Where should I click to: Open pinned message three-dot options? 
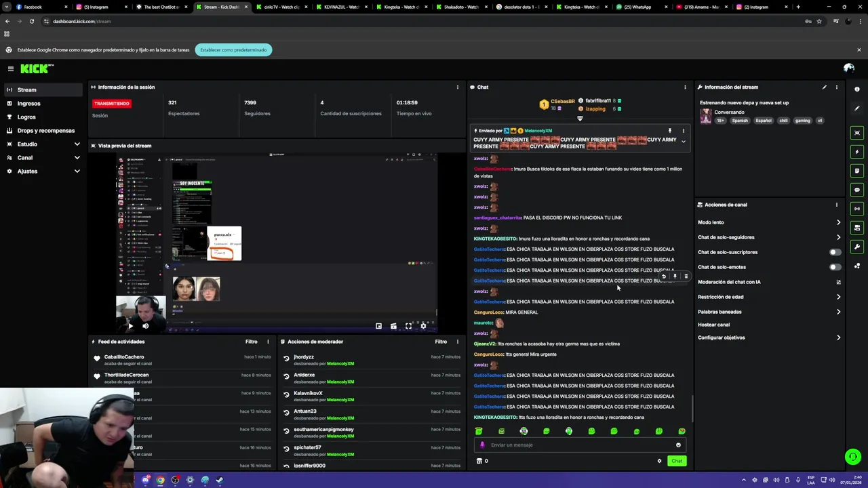click(684, 131)
